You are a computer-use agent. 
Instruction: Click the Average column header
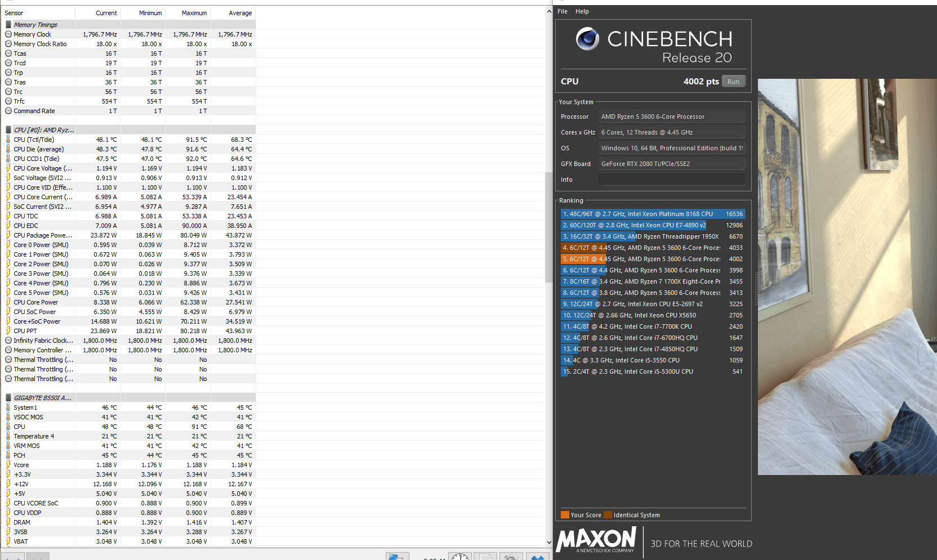point(233,13)
